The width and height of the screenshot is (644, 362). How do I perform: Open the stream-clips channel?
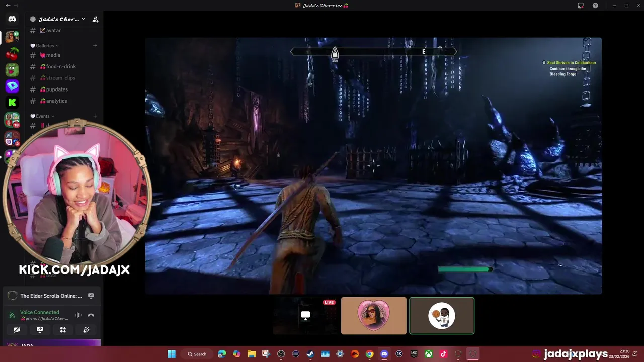(63, 78)
